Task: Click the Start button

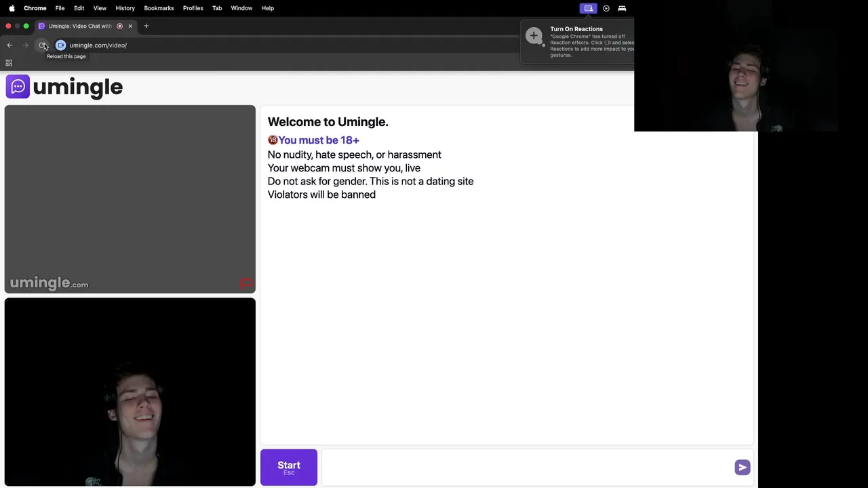Action: (289, 467)
